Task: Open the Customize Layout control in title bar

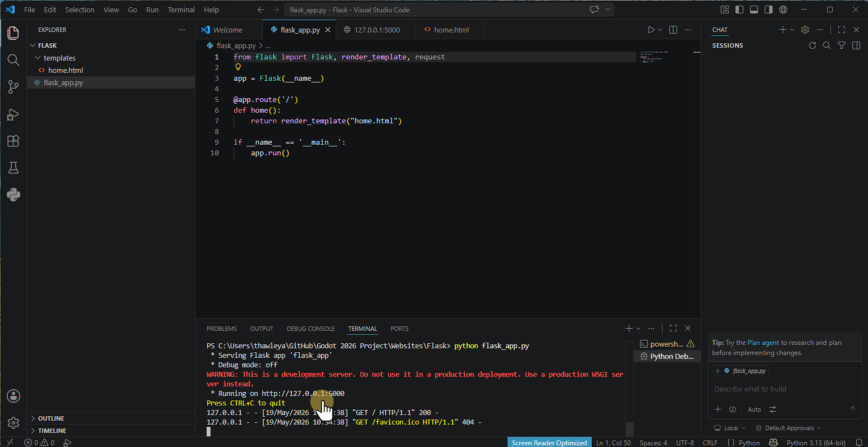Action: [x=724, y=10]
